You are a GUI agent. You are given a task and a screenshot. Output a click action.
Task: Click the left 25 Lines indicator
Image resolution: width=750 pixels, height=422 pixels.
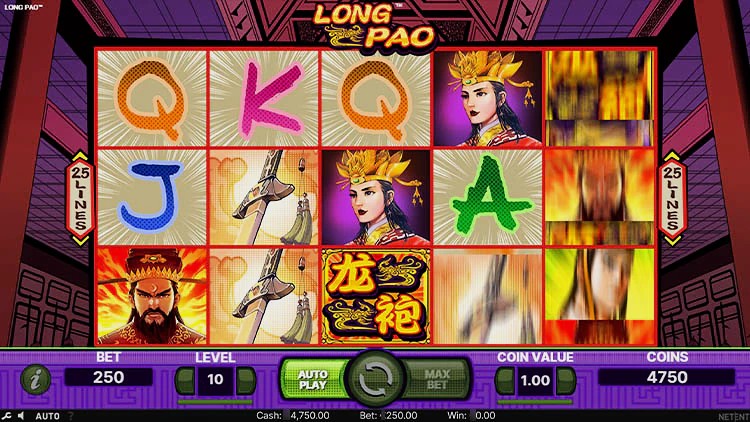click(x=80, y=198)
